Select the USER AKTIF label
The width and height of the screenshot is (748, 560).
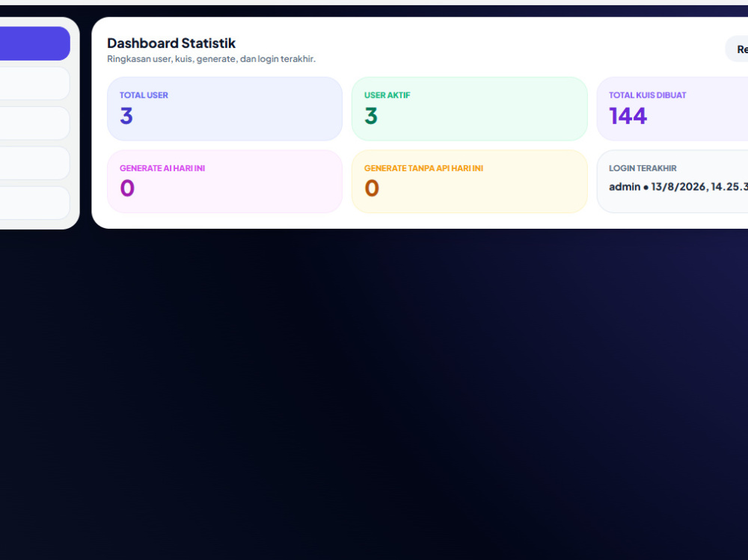tap(387, 95)
